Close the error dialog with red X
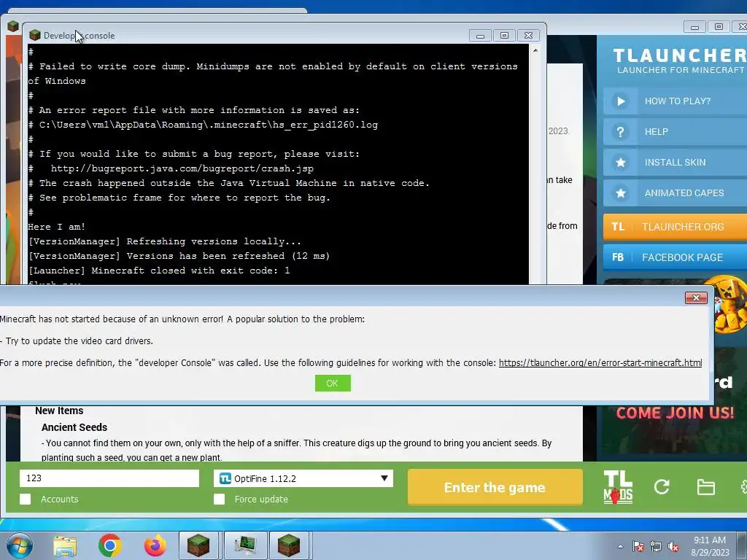This screenshot has width=747, height=560. 696,297
